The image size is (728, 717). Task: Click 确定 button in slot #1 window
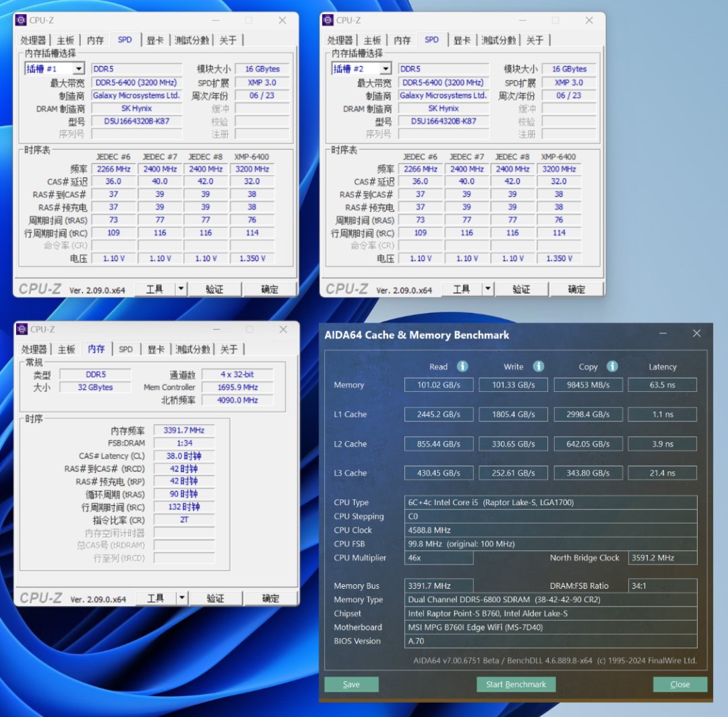pos(269,289)
